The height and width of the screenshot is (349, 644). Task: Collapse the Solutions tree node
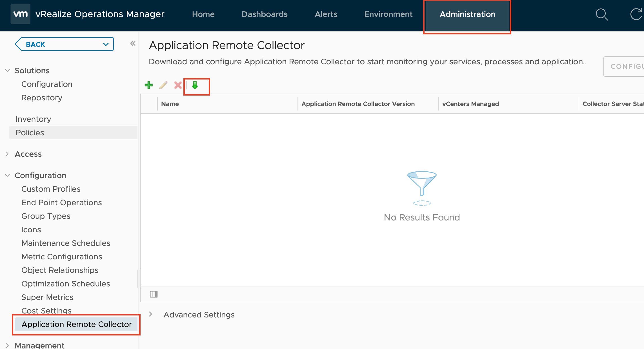(7, 70)
